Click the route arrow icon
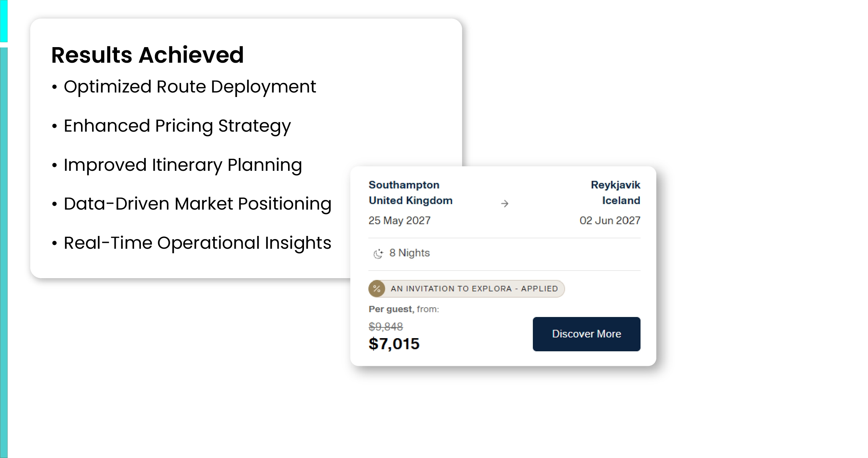The width and height of the screenshot is (868, 458). tap(504, 204)
